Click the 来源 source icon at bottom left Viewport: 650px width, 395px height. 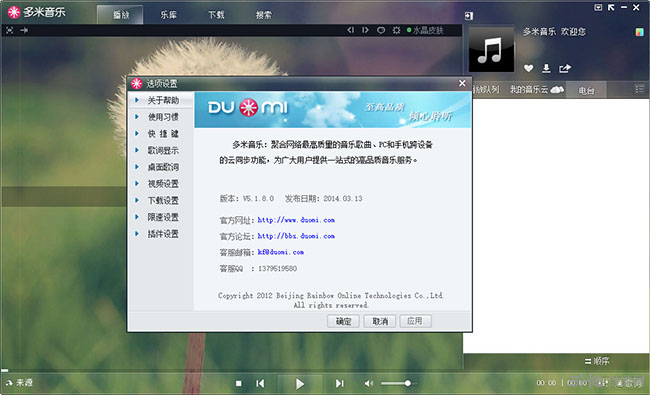pyautogui.click(x=19, y=383)
